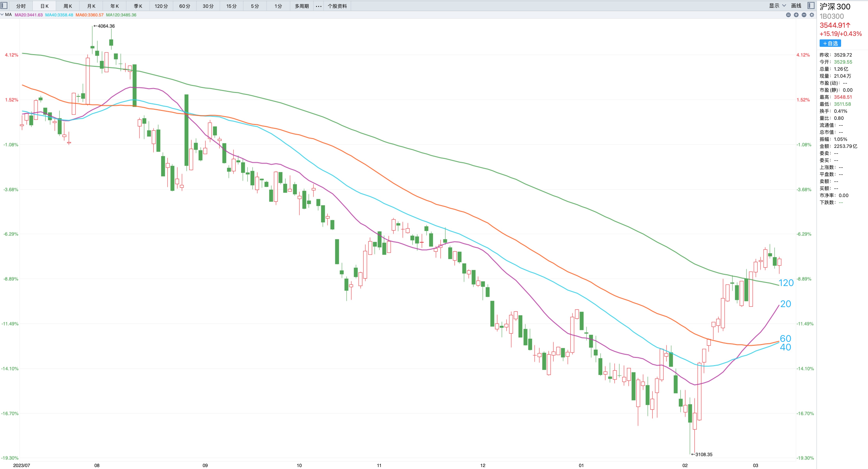Select the 60分 period tab
The height and width of the screenshot is (469, 868).
(x=185, y=6)
